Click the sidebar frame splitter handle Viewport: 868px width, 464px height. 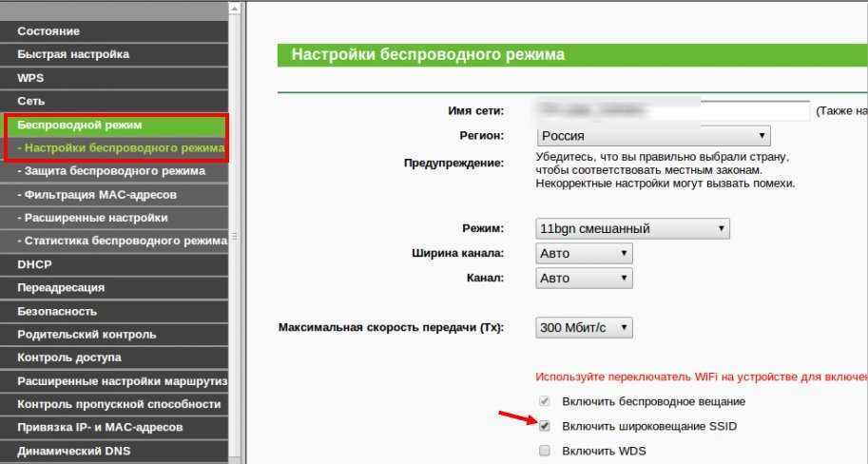pyautogui.click(x=235, y=237)
